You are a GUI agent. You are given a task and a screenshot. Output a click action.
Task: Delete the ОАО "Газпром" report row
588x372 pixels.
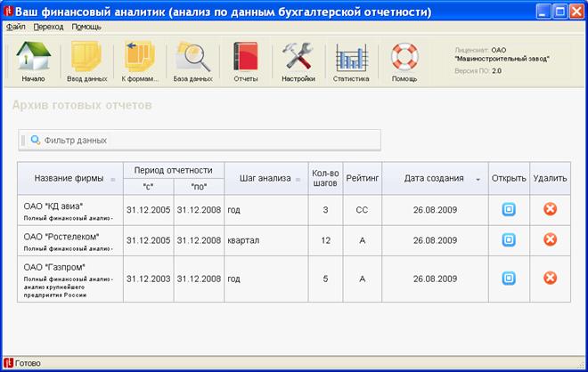[550, 278]
